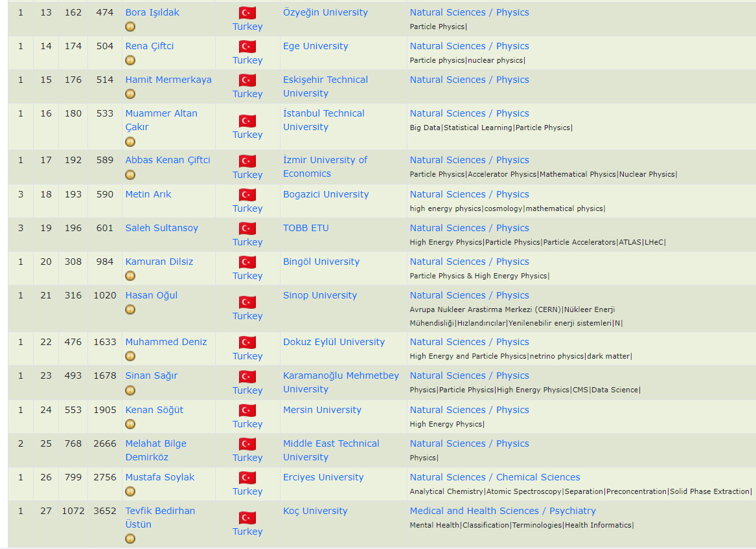Open the Koç University link
Viewport: 756px width, 549px height.
315,511
